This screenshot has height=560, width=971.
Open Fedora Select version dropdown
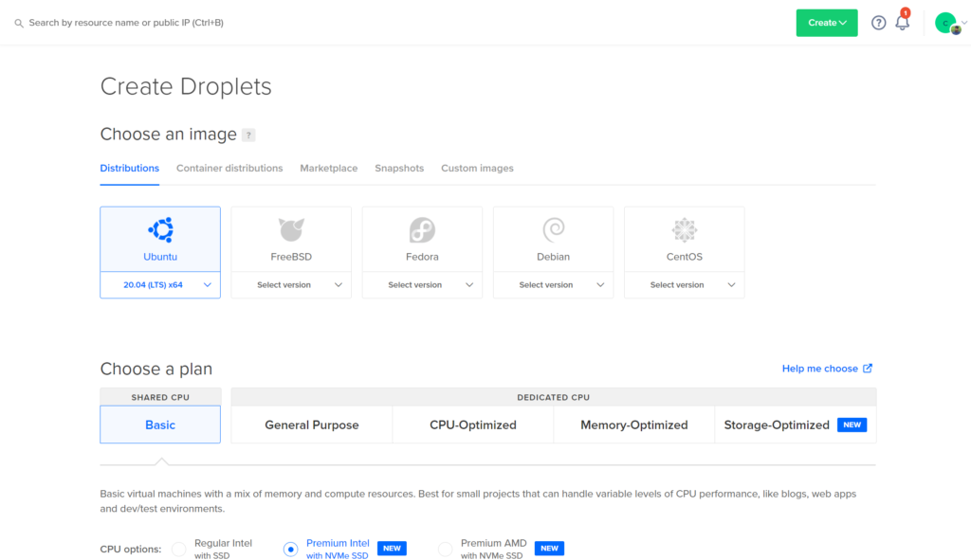[422, 284]
